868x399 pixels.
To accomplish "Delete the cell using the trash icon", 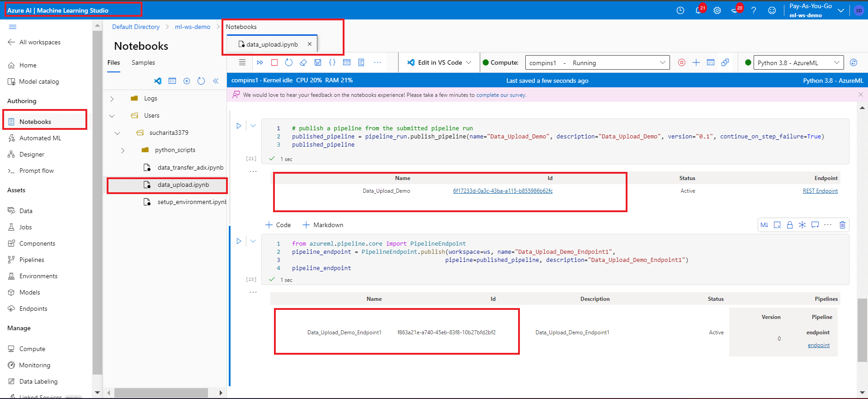I will coord(842,225).
